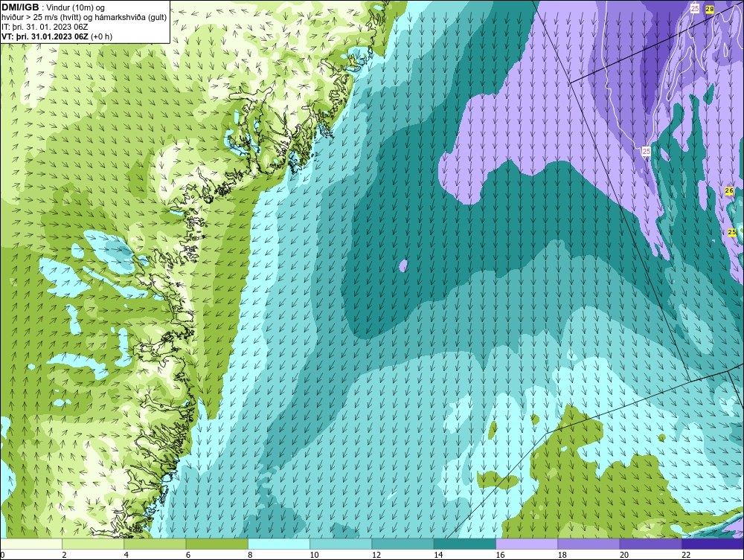Screen dimensions: 744x560
Task: Click the small isolated lavender patch mid-ocean
Action: 403,265
